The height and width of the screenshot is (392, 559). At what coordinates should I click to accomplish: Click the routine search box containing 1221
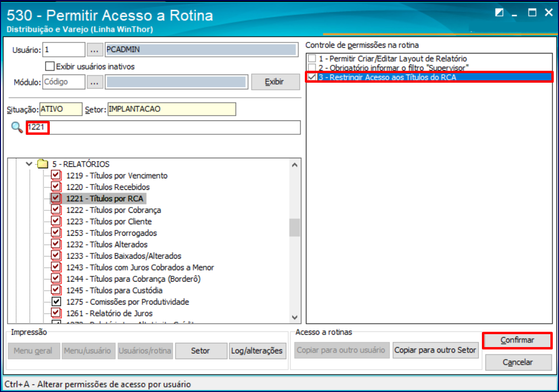click(x=163, y=128)
